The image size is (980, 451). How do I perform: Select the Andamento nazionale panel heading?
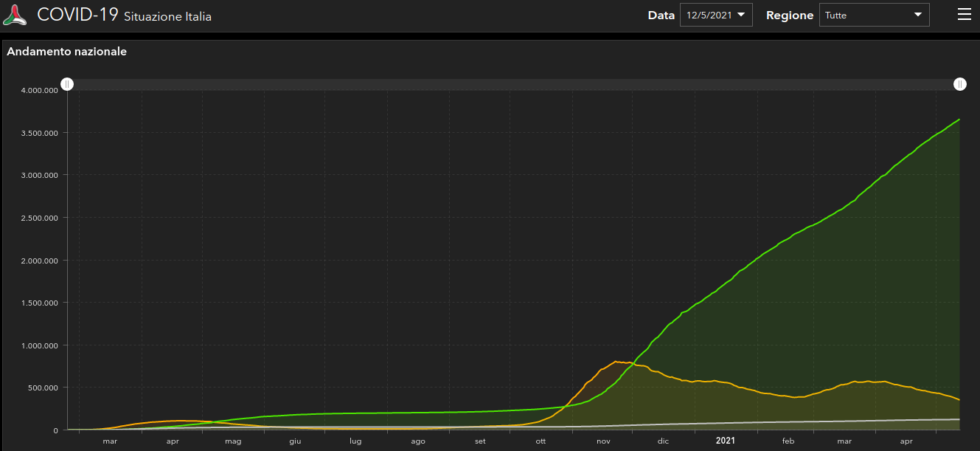[67, 52]
